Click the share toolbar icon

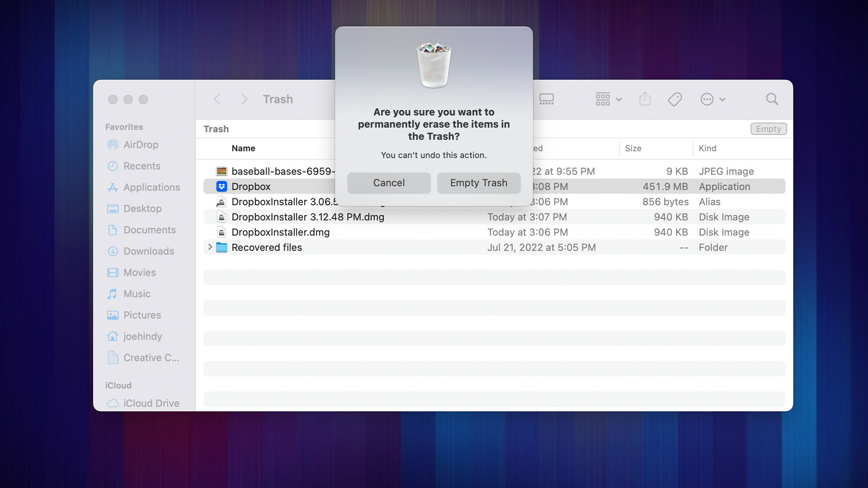click(x=645, y=99)
